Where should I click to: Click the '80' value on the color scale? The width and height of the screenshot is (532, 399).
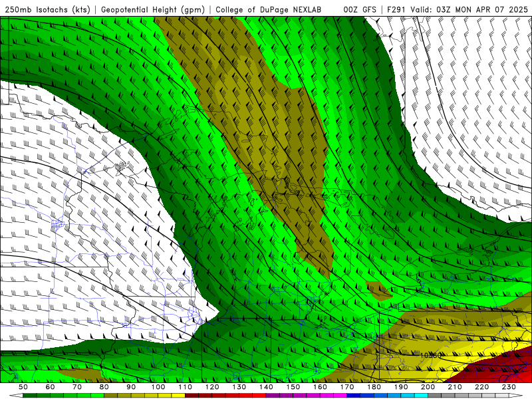(104, 387)
